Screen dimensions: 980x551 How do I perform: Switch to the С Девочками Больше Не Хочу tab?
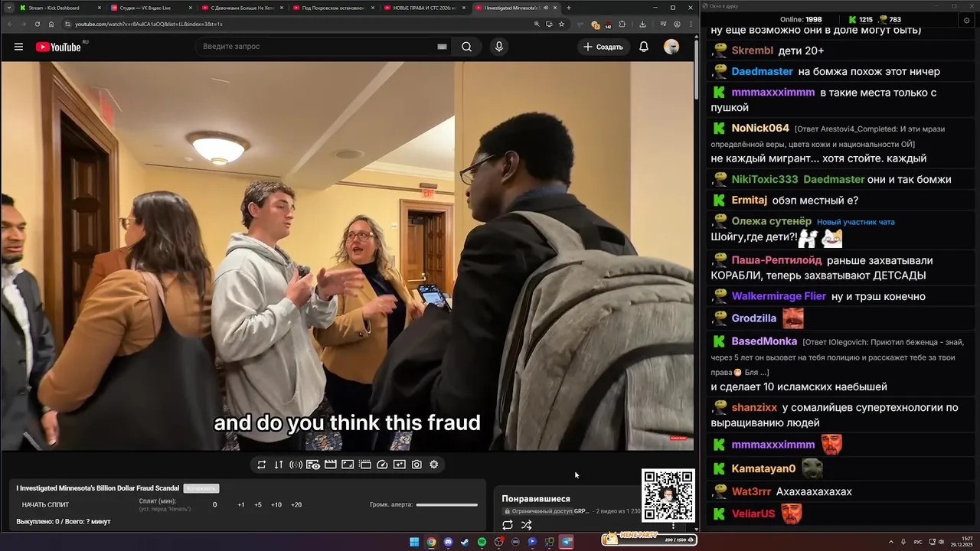coord(242,8)
